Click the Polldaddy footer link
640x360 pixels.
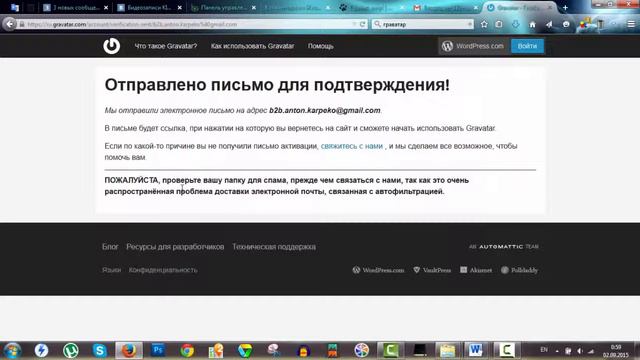519,270
